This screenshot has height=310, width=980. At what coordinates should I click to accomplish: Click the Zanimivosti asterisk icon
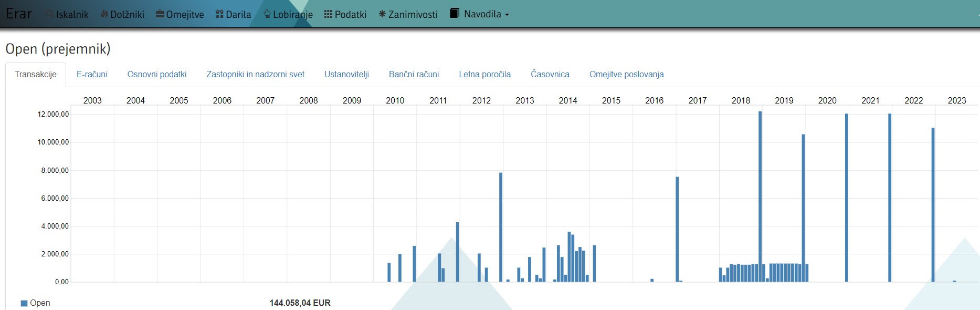coord(382,14)
